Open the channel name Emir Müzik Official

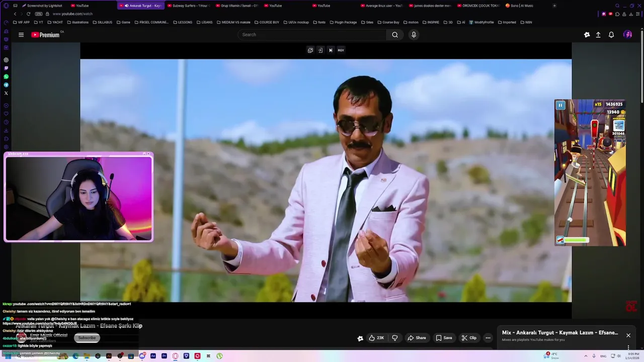[x=49, y=335]
